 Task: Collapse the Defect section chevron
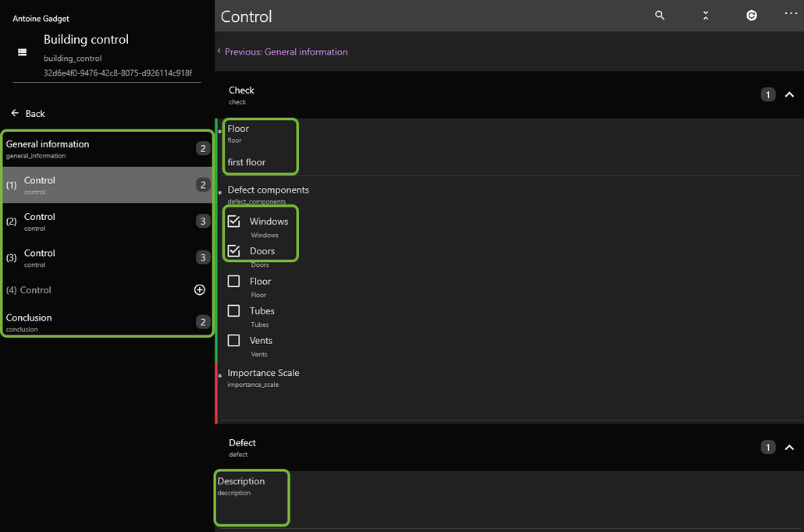coord(789,448)
